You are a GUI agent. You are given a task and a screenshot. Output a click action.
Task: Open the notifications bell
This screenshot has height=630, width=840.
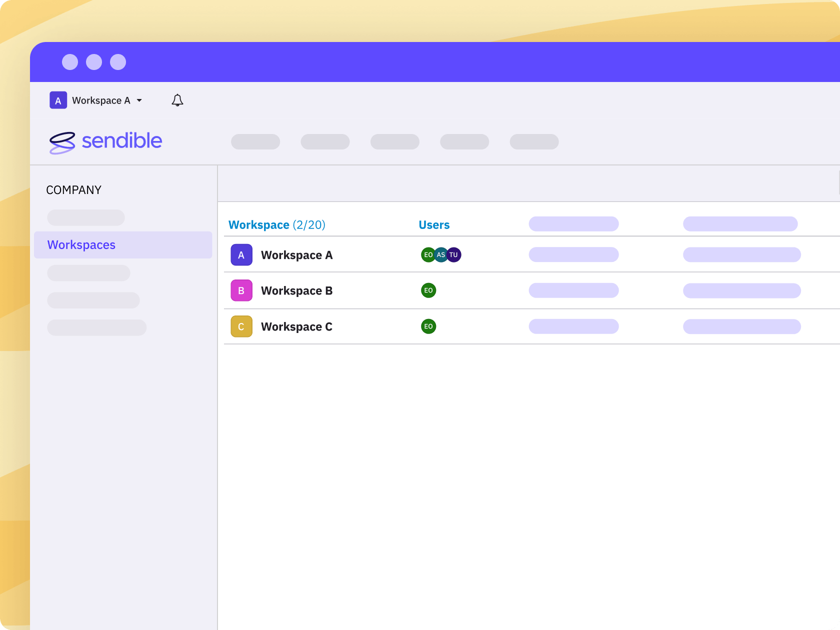tap(177, 100)
